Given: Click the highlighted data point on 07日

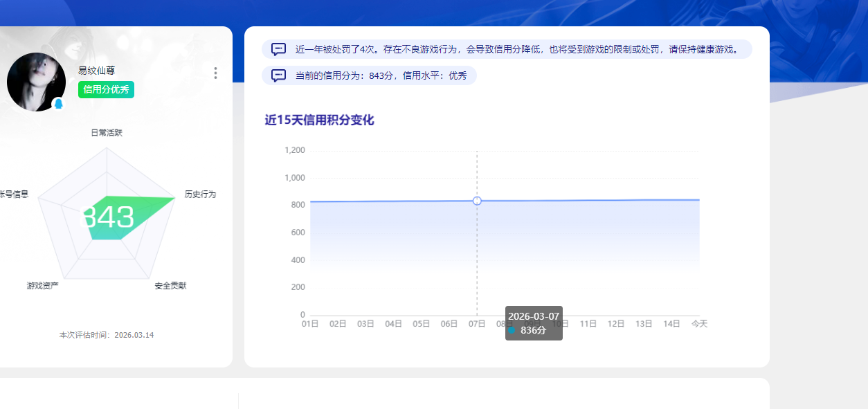Looking at the screenshot, I should pos(476,201).
